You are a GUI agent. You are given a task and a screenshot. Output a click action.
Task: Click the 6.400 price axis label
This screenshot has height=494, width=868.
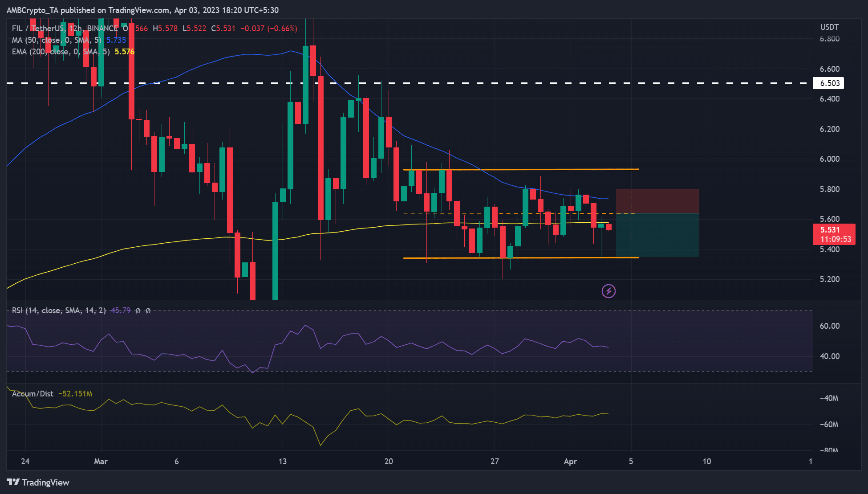click(x=830, y=99)
